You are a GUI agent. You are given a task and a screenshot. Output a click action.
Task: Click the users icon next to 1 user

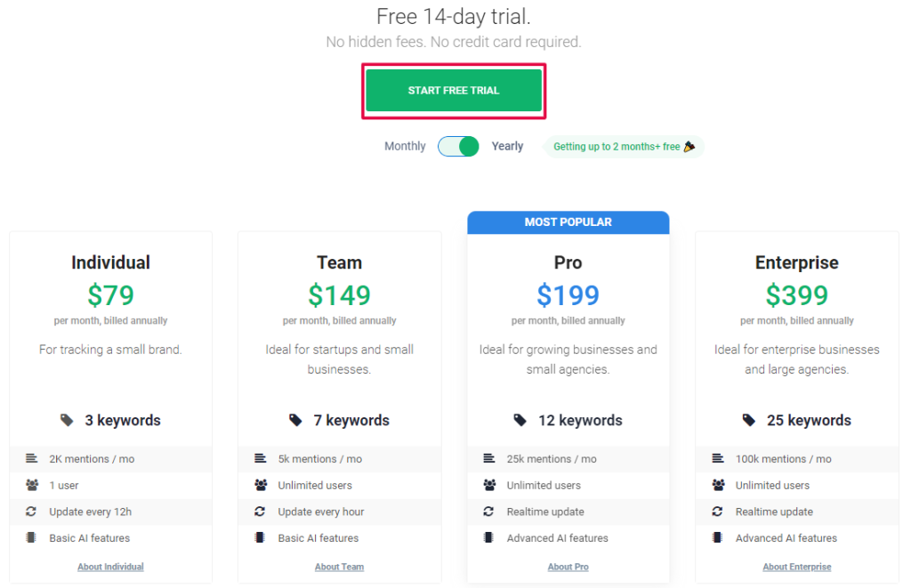click(x=32, y=485)
